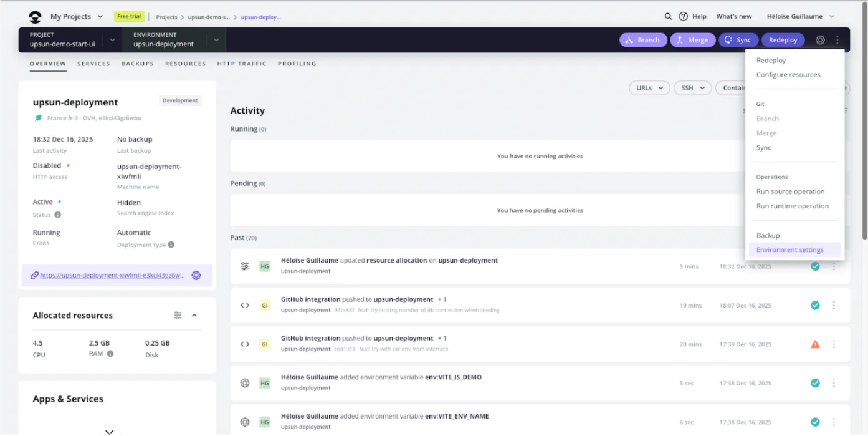868x436 pixels.
Task: Expand the project selector dropdown arrow
Action: 112,40
